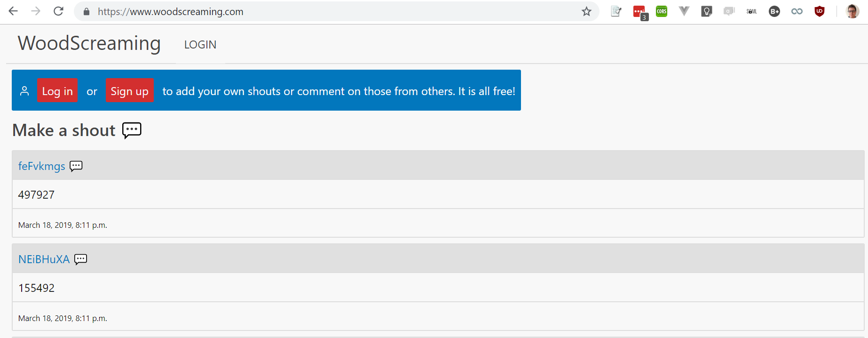Focus the browser address bar

coord(329,11)
